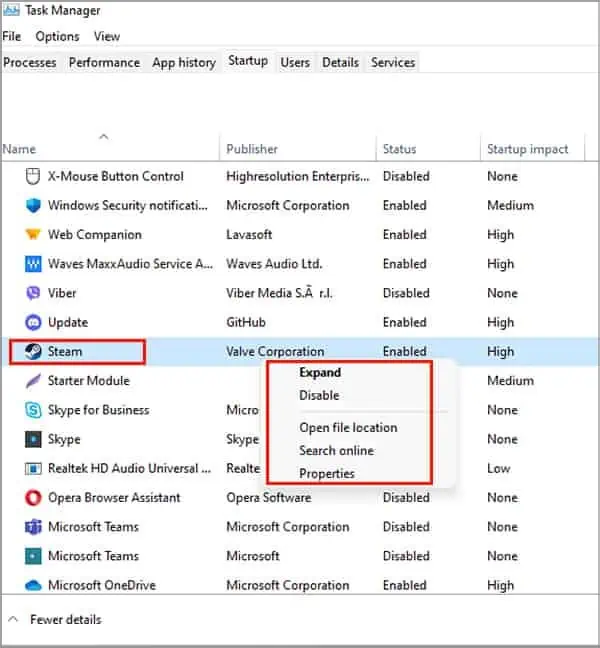This screenshot has width=600, height=648.
Task: Switch to the Details tab
Action: [340, 62]
